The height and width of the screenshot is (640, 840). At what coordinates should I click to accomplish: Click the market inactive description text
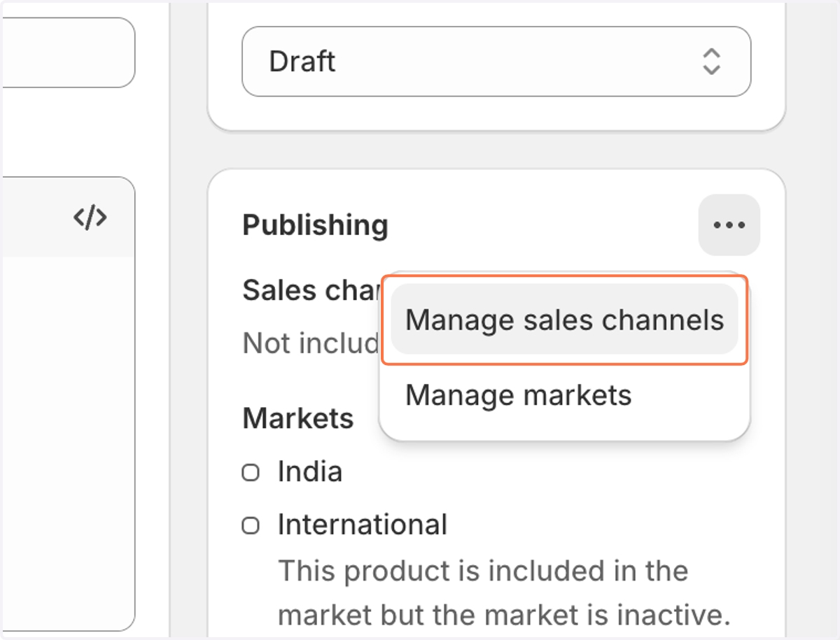504,594
